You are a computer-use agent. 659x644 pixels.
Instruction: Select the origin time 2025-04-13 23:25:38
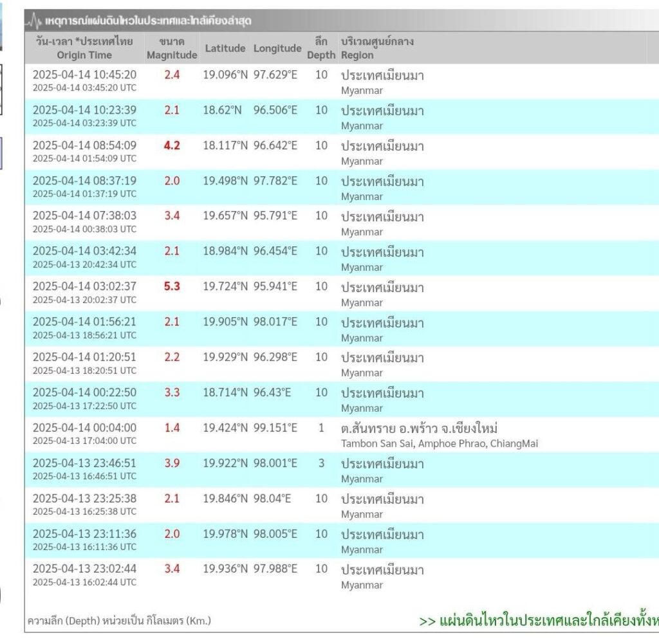(x=84, y=498)
